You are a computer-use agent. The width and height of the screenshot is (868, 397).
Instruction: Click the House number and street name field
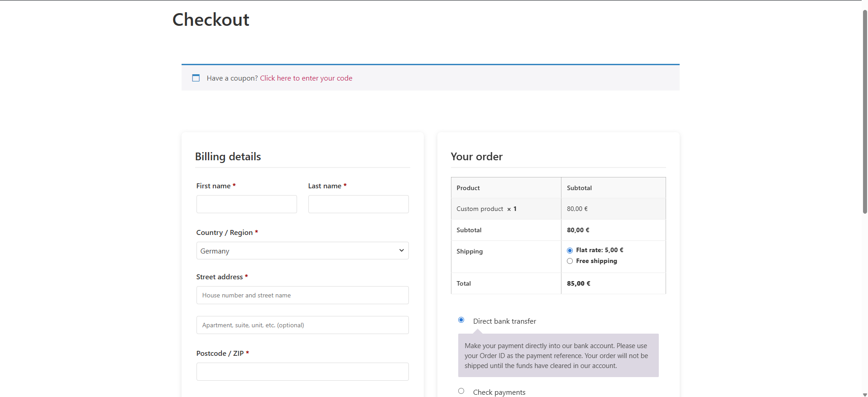click(302, 295)
